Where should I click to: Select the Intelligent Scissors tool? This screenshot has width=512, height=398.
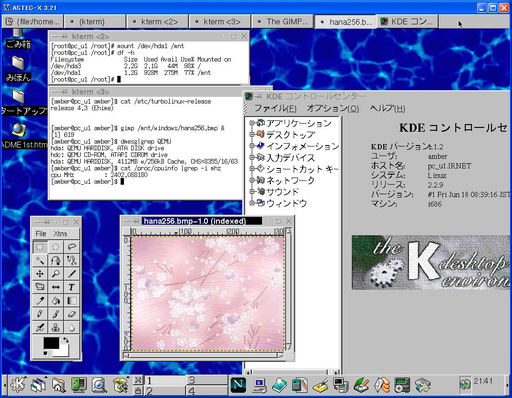pyautogui.click(x=71, y=260)
